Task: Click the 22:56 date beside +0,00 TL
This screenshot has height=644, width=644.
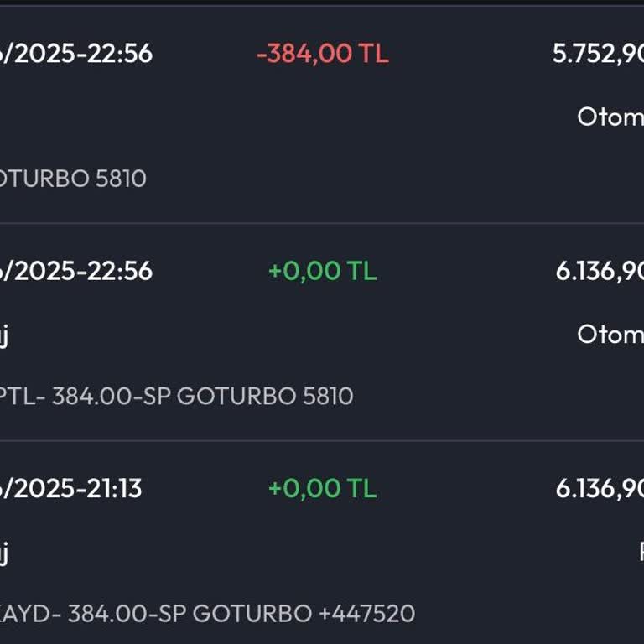Action: click(76, 271)
